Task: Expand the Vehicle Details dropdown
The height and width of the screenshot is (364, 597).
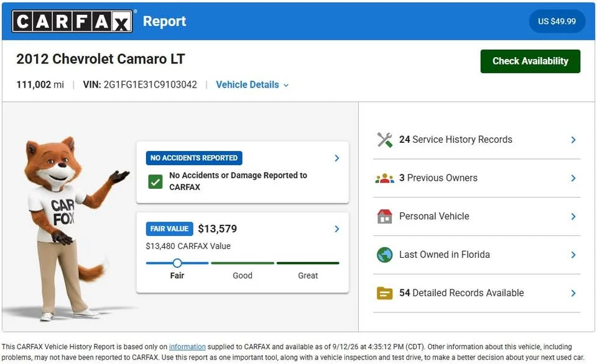Action: 252,84
